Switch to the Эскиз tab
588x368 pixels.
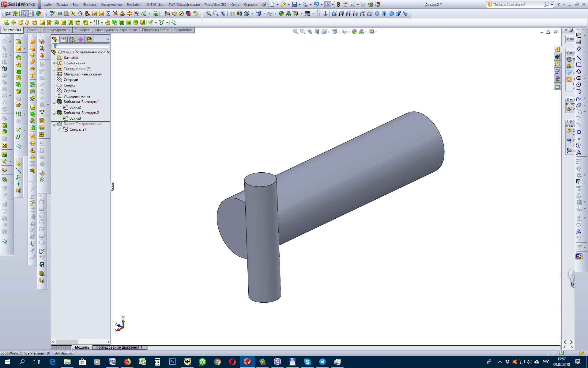[32, 30]
